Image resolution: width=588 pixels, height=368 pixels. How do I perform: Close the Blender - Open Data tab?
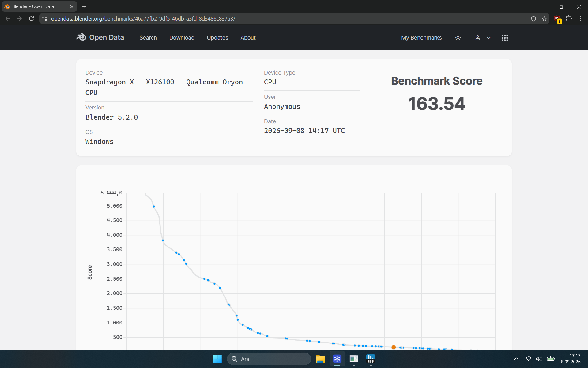coord(72,6)
